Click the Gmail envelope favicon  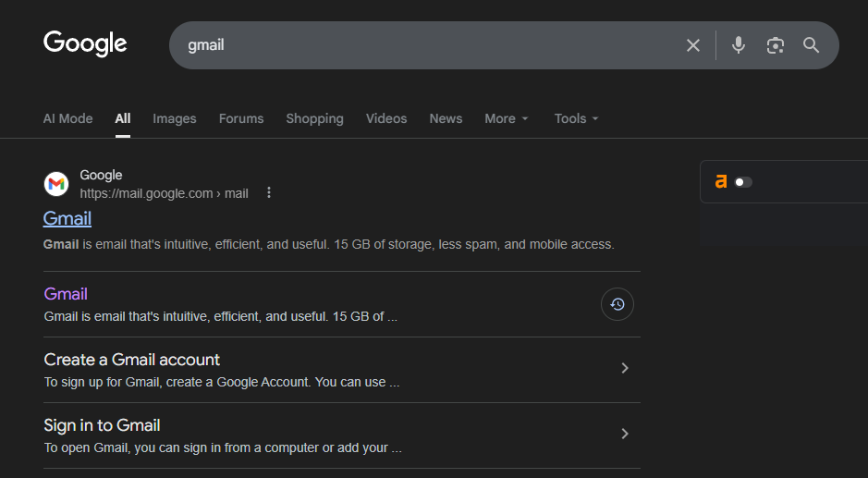[x=56, y=184]
